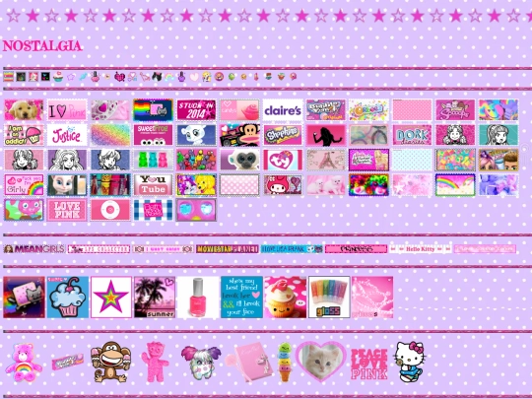Open the Paul Frank monkey boombox stamp

[239, 135]
